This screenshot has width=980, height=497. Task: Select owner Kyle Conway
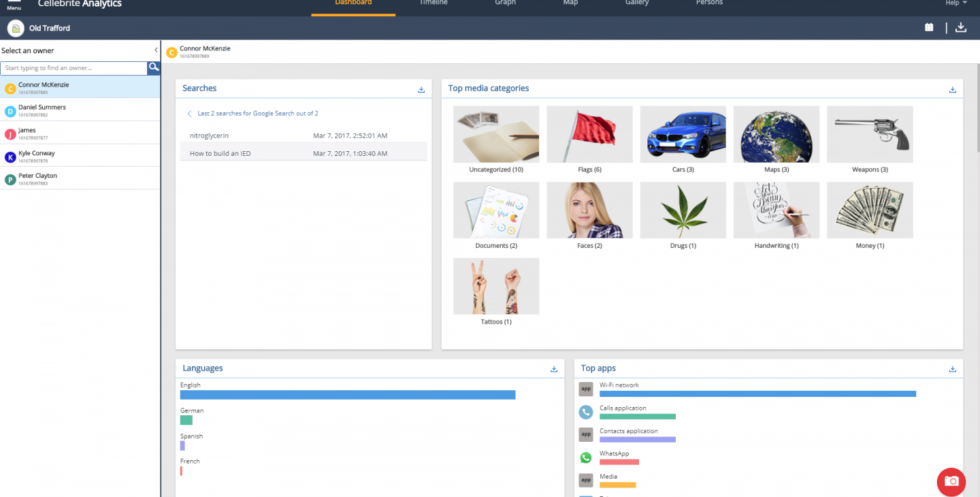(x=80, y=155)
